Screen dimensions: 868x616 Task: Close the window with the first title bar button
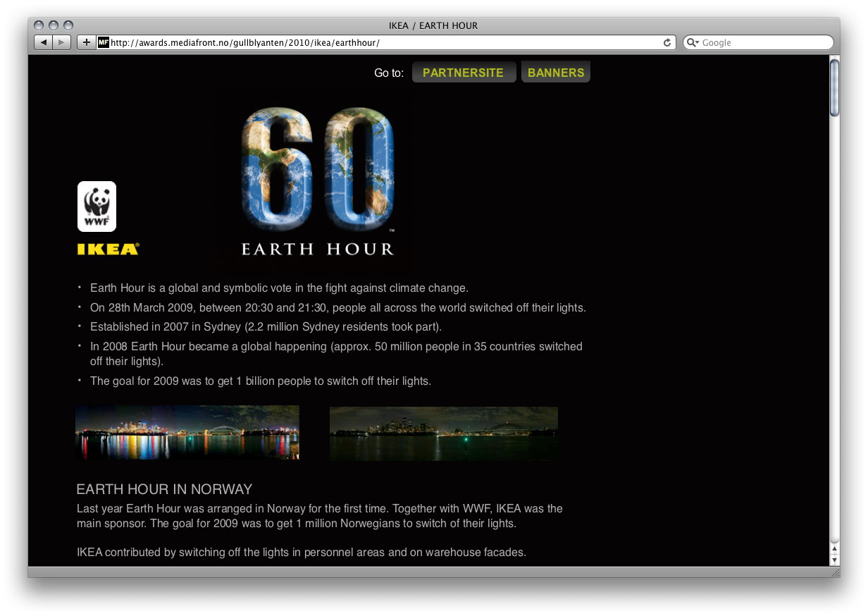click(39, 25)
